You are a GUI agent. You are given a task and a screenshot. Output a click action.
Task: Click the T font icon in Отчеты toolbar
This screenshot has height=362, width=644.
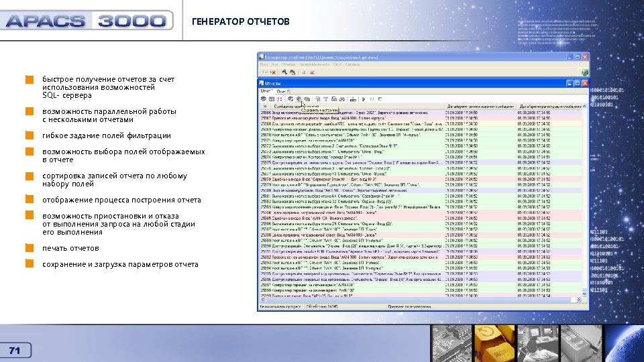click(326, 99)
